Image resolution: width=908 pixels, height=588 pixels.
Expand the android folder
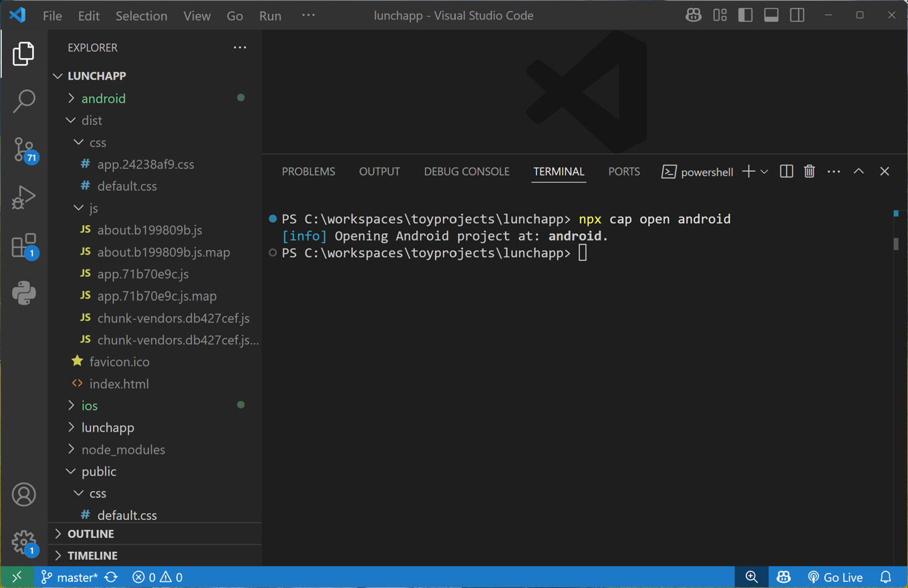coord(155,98)
